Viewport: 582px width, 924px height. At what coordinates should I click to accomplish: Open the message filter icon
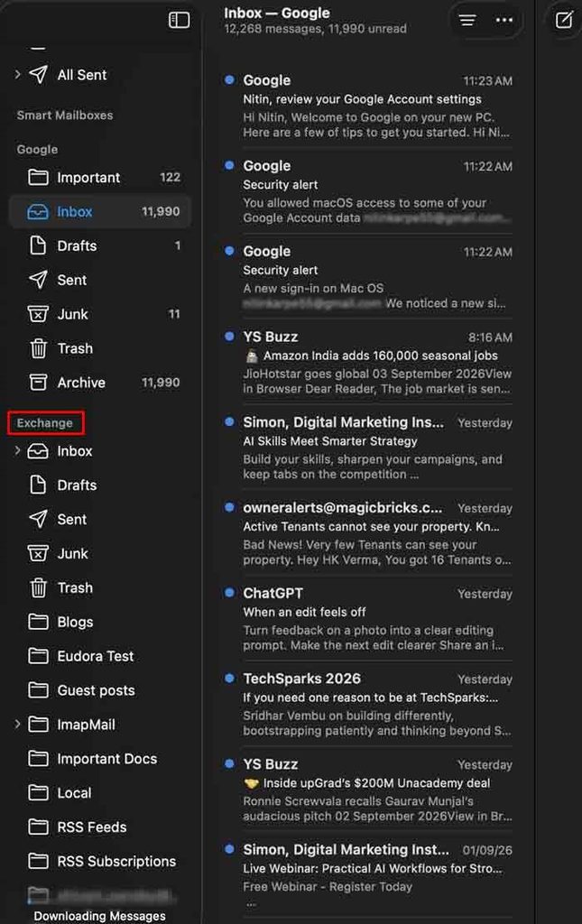[x=467, y=20]
